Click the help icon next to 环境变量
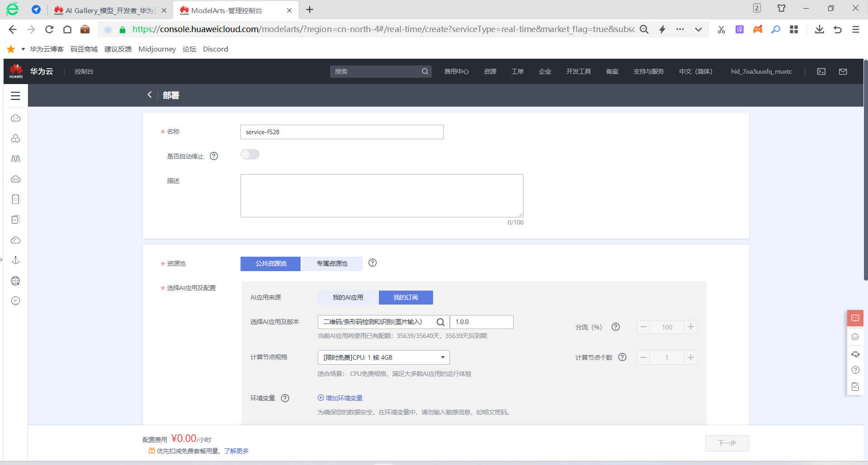The image size is (868, 465). 285,398
